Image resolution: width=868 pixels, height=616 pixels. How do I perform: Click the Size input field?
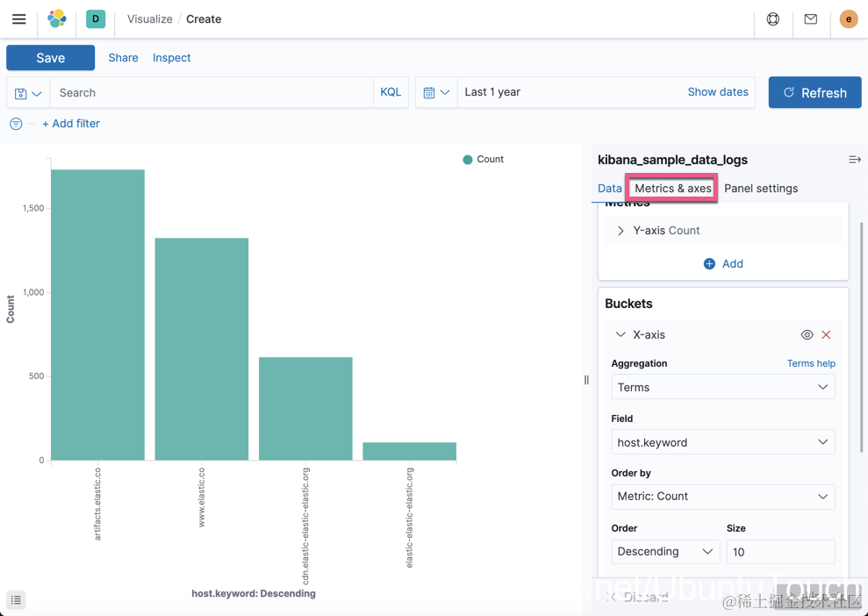pos(780,551)
